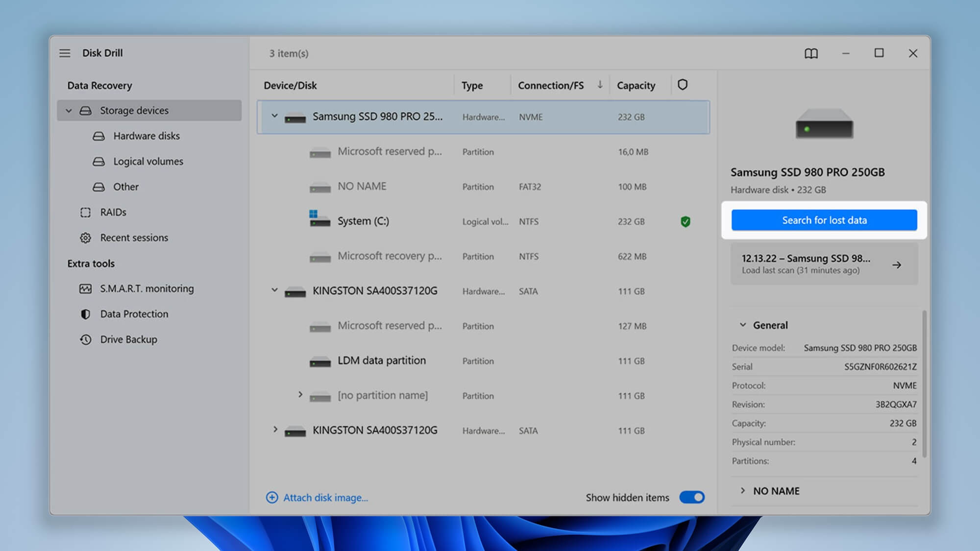Sort by the Device/Disk column header

tap(290, 85)
